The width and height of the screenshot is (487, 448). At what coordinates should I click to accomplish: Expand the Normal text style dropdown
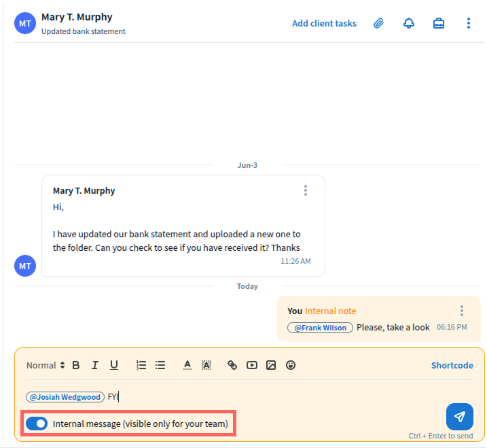[46, 365]
